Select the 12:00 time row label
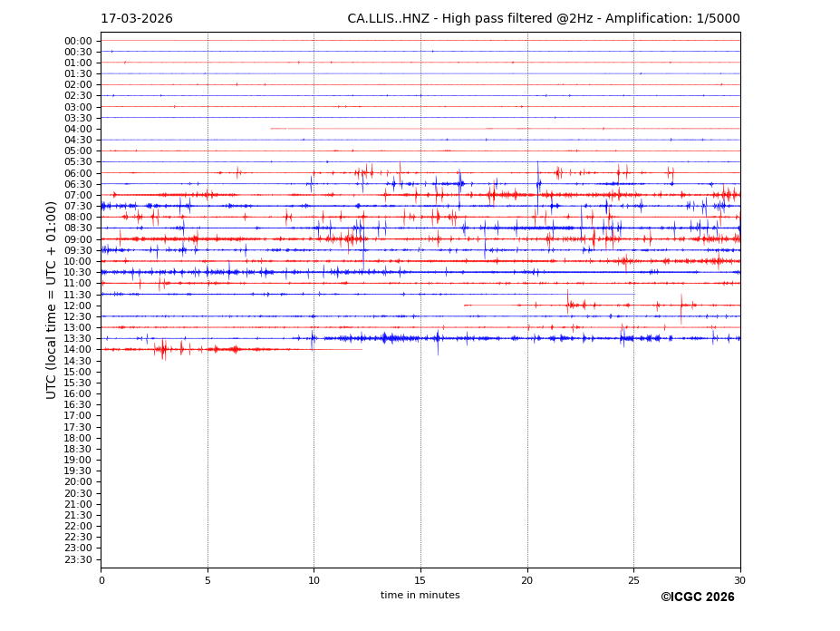The height and width of the screenshot is (631, 840). click(78, 306)
